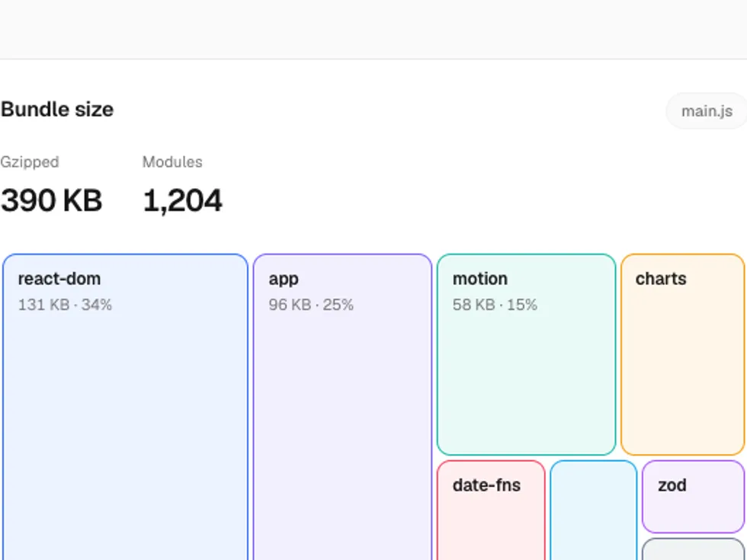Click the 131 KB · 34% text
Screen dimensions: 747x560
coord(65,305)
